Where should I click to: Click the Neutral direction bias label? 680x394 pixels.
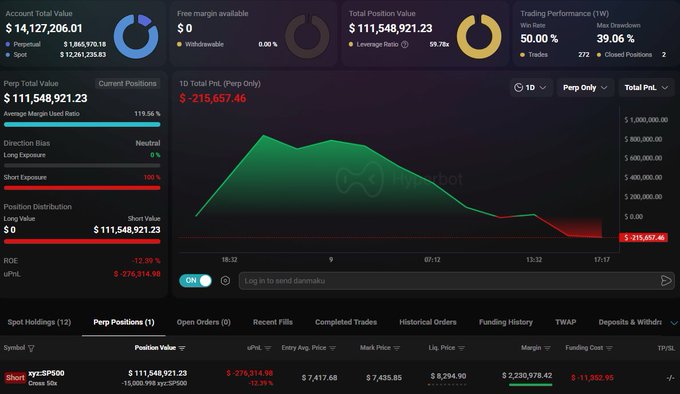[147, 143]
